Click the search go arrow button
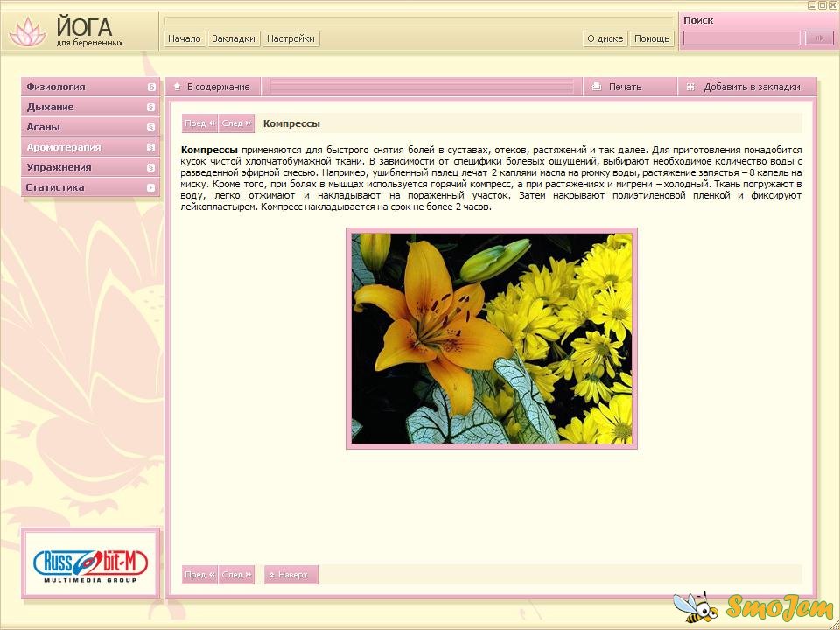Image resolution: width=840 pixels, height=630 pixels. (819, 38)
